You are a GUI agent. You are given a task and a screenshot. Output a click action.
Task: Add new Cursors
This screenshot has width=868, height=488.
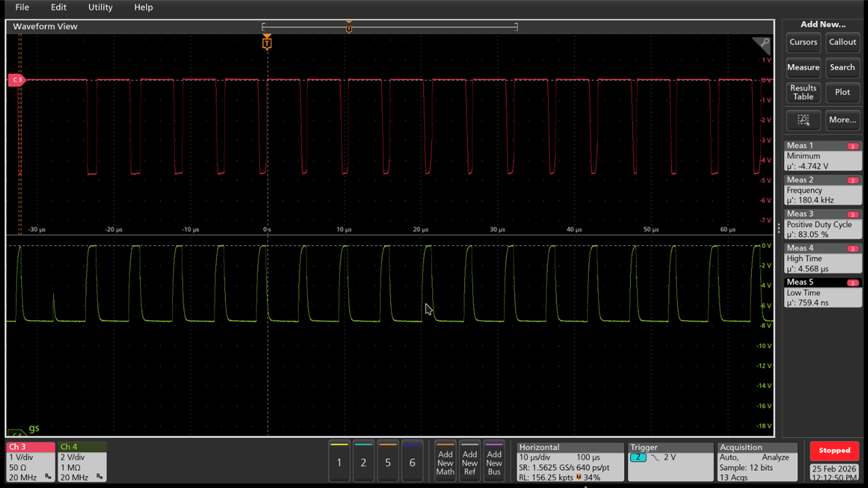[803, 42]
